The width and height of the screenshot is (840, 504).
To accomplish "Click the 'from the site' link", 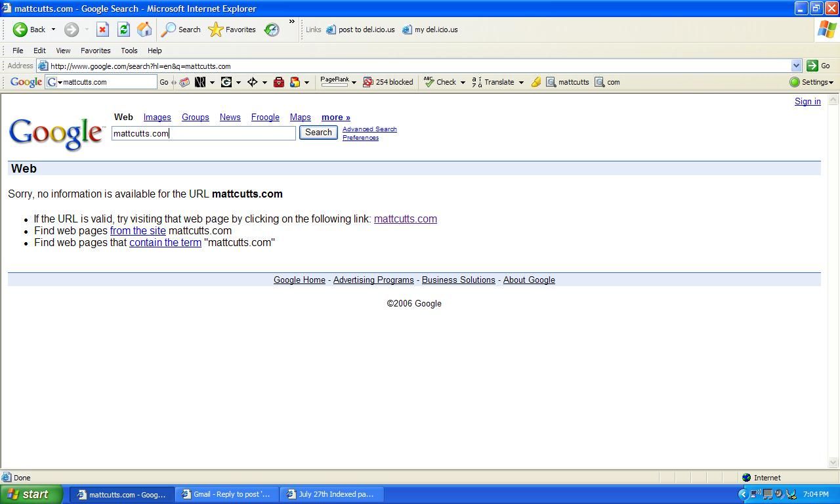I will click(138, 231).
